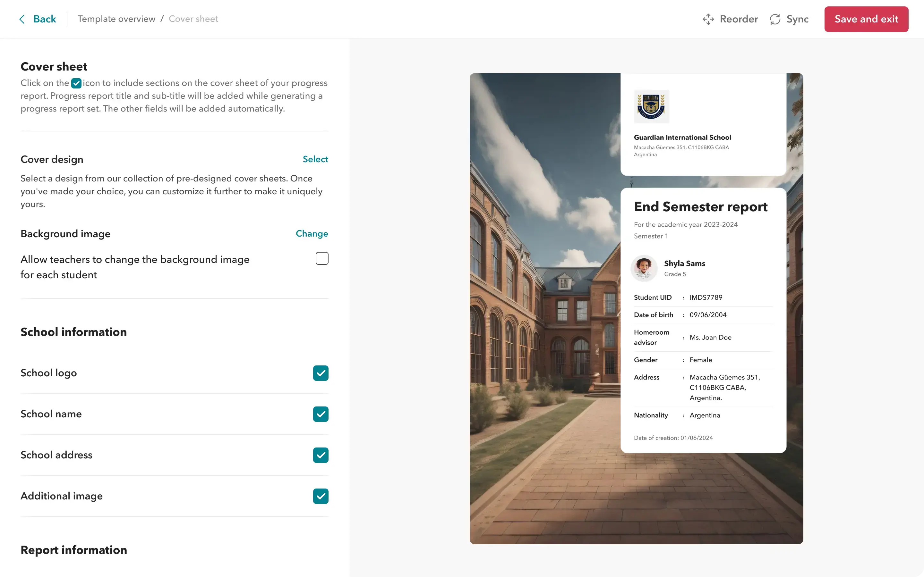Click the Back navigation arrow icon
Screen dimensions: 924x577
click(x=22, y=19)
